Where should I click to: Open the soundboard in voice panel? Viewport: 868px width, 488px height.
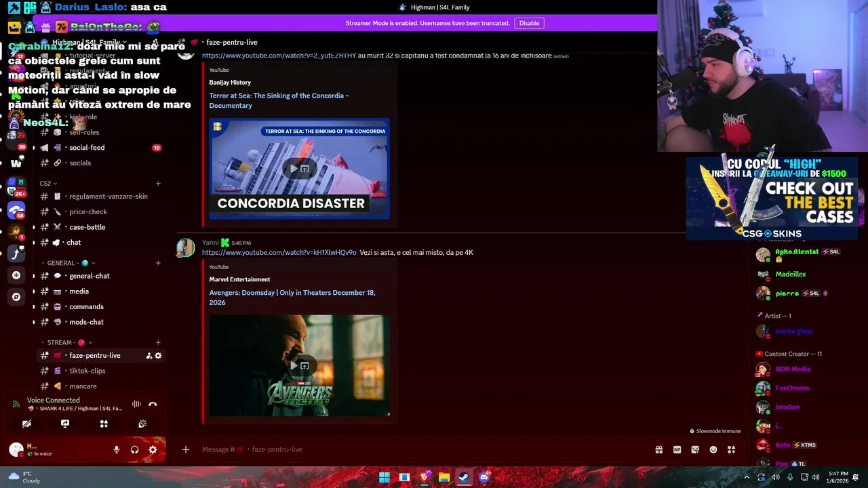[x=142, y=424]
